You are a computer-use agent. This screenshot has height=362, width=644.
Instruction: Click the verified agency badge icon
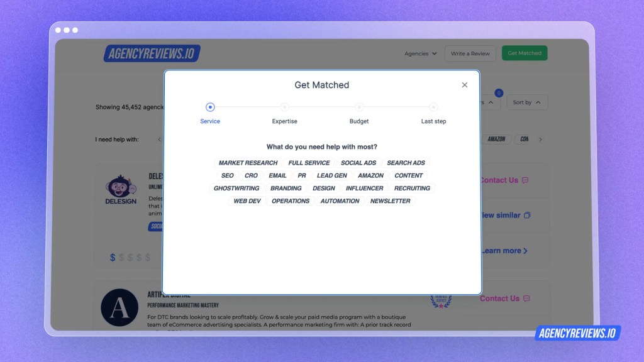coord(441,301)
